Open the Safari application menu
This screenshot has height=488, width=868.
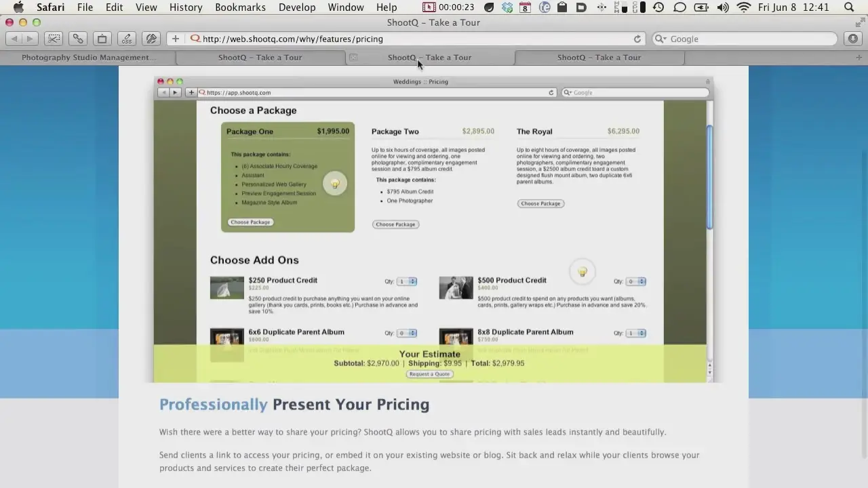(50, 7)
